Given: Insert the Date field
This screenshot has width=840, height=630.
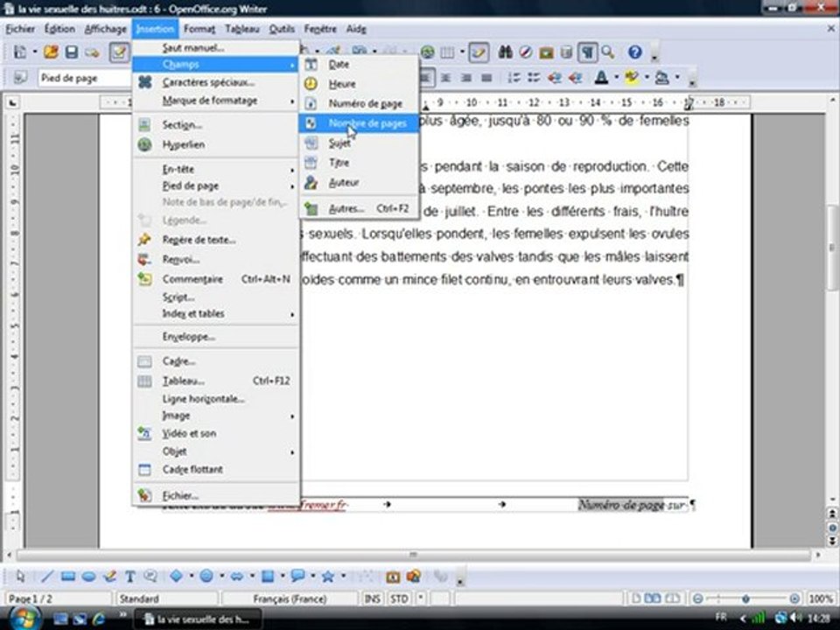Looking at the screenshot, I should (359, 64).
